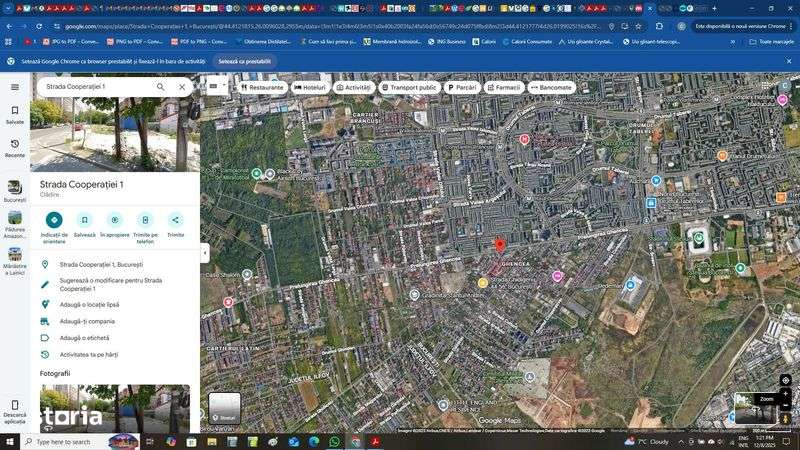Viewport: 800px width, 450px height.
Task: Click the În apropiere nearby icon
Action: coord(115,220)
